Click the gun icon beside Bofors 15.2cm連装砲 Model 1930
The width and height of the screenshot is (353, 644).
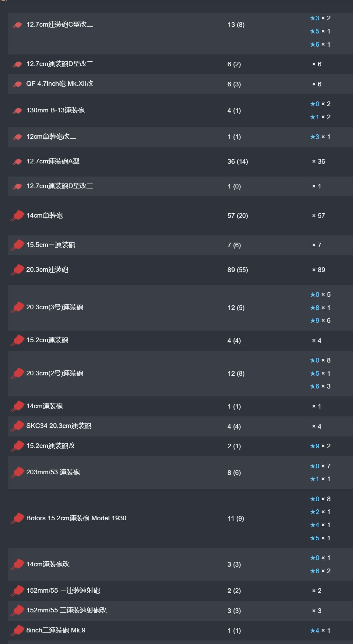point(17,518)
